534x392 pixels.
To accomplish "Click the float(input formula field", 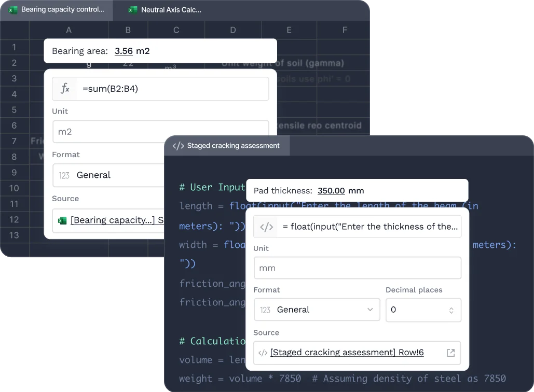I will [357, 227].
